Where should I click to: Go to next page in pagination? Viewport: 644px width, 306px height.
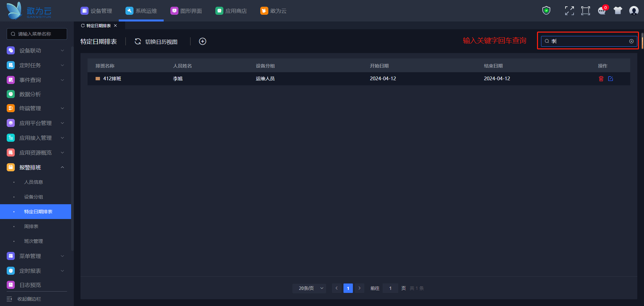(360, 288)
